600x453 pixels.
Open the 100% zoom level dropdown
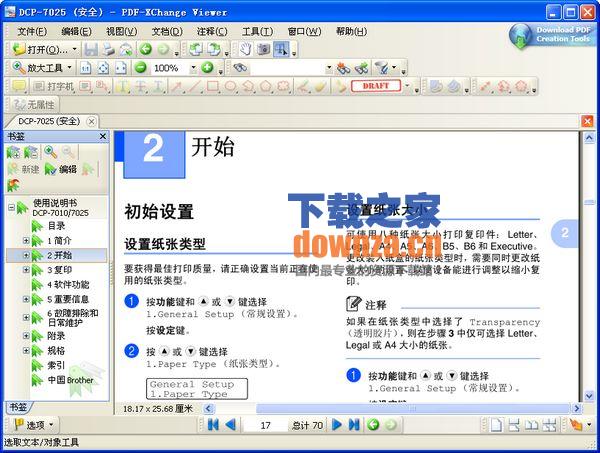click(x=193, y=68)
